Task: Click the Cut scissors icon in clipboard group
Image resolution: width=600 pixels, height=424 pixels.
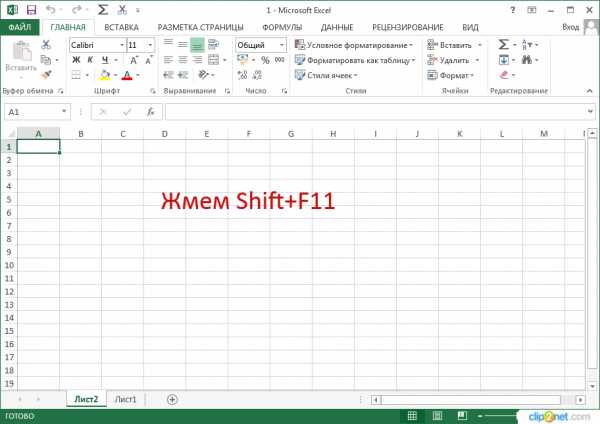Action: tap(46, 45)
